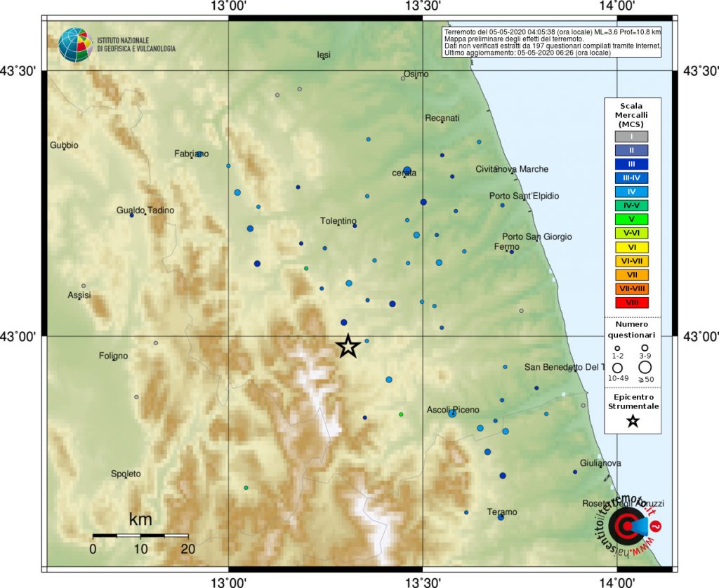The height and width of the screenshot is (588, 719).
Task: Click the Teramo city marker
Action: (501, 517)
